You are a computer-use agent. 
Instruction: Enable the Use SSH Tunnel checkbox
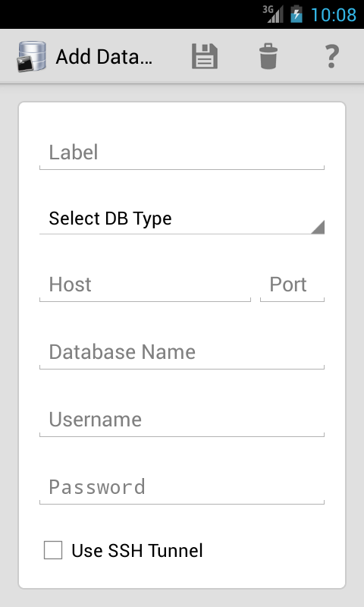(53, 550)
